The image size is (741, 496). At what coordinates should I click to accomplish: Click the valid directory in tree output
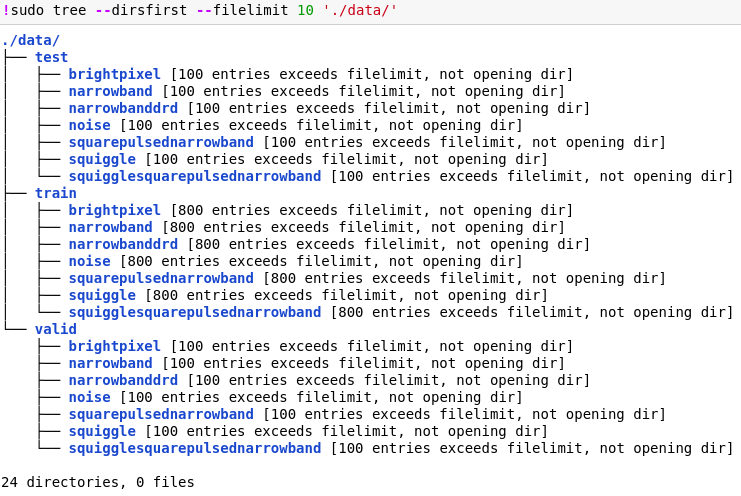pyautogui.click(x=55, y=329)
